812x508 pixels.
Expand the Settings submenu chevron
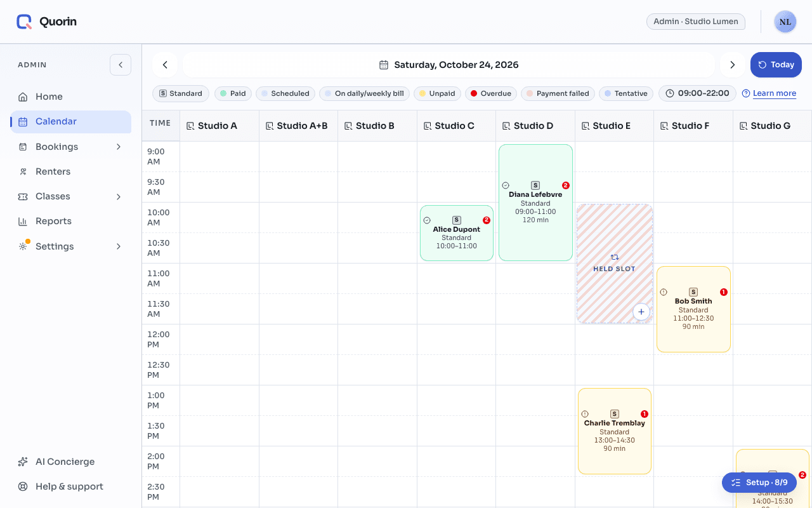point(119,246)
